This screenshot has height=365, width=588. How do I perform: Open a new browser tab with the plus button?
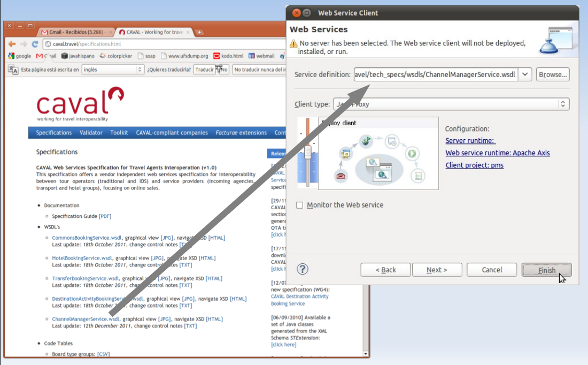point(199,32)
